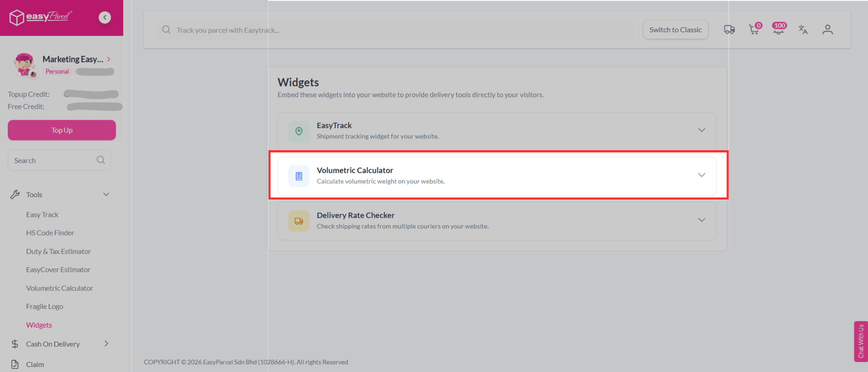Click the Volumetric Calculator widget icon
Screen dimensions: 868x372
pyautogui.click(x=299, y=176)
